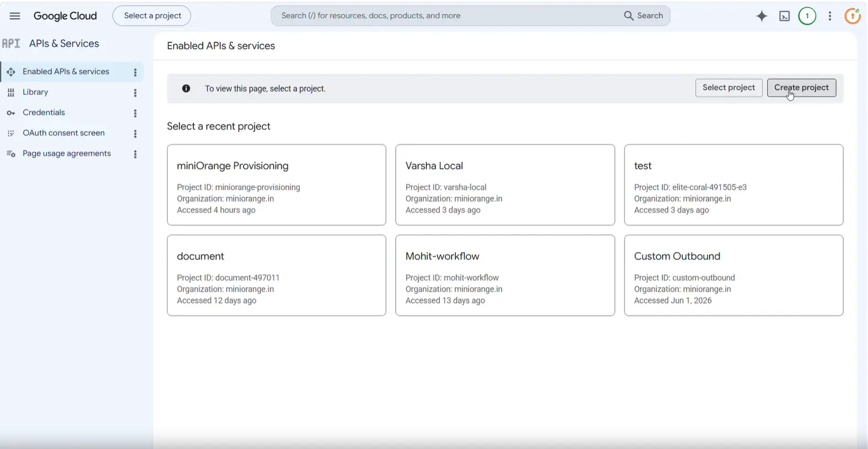Viewport: 868px width, 449px height.
Task: Open more options for Library
Action: [x=135, y=93]
